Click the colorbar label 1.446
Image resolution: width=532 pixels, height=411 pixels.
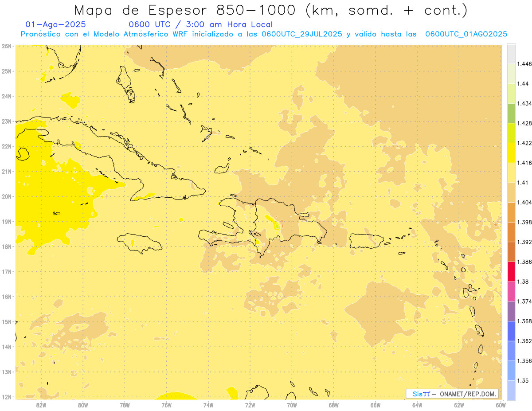(x=524, y=64)
